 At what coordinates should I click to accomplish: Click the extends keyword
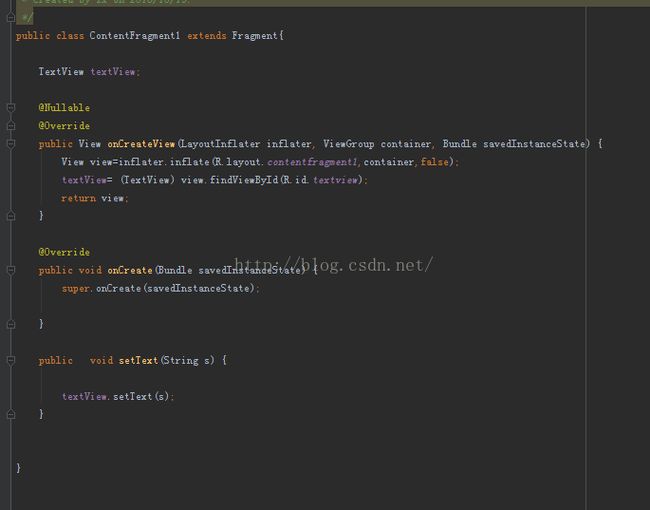tap(206, 36)
